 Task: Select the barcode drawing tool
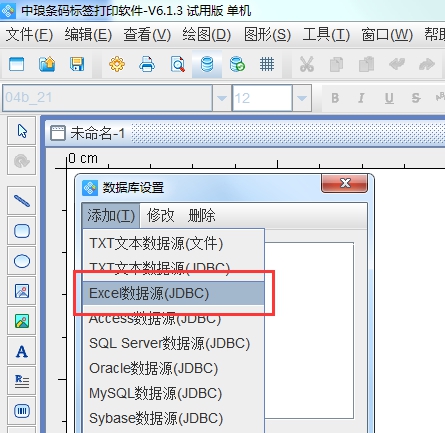(22, 411)
